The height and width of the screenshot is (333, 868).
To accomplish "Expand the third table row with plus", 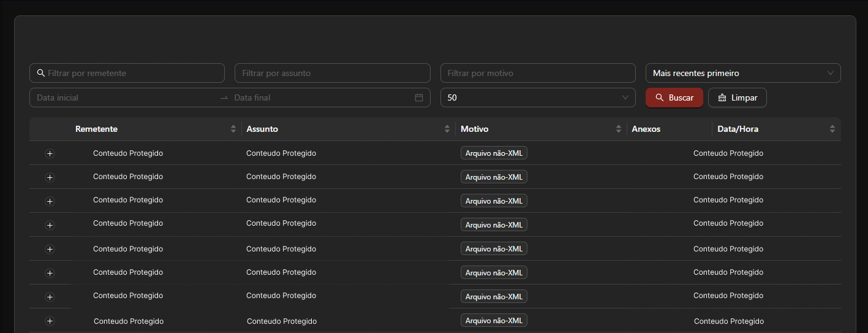I will 50,201.
